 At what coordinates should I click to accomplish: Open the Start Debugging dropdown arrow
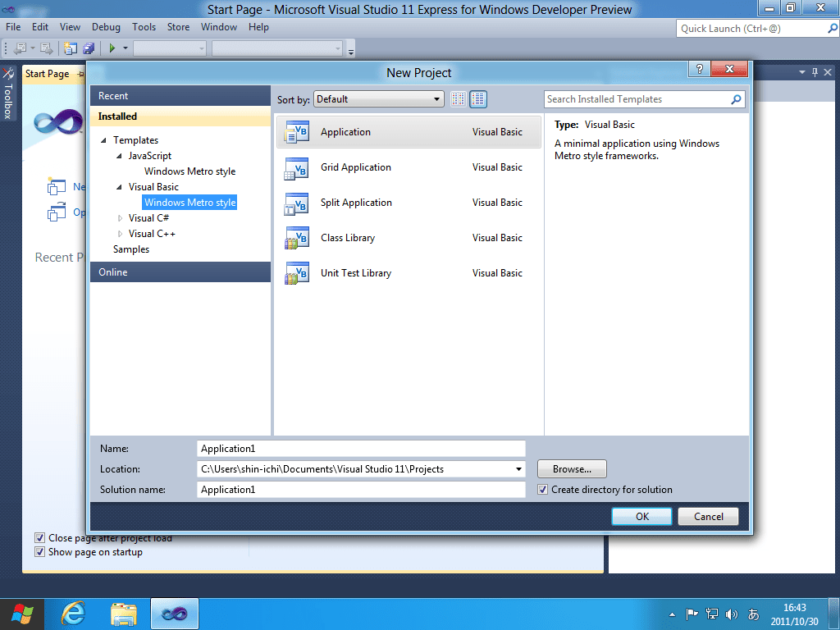point(126,48)
